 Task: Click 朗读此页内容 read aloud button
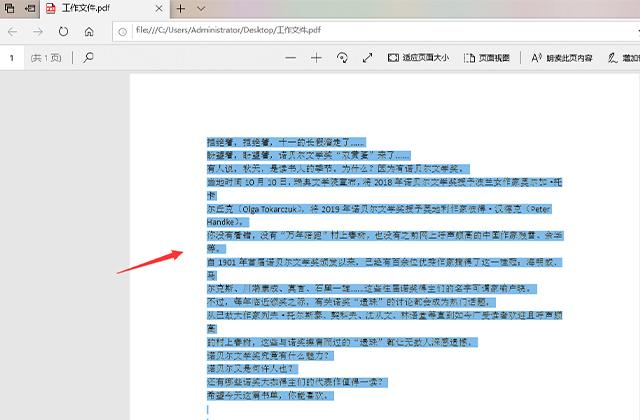pos(562,58)
